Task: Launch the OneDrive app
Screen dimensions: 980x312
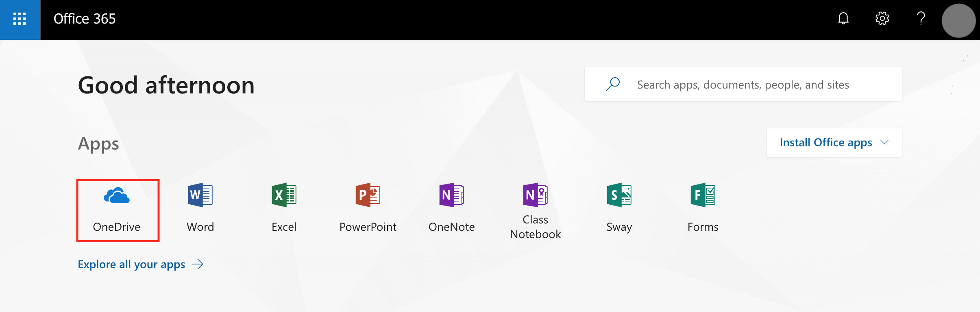Action: pos(117,210)
